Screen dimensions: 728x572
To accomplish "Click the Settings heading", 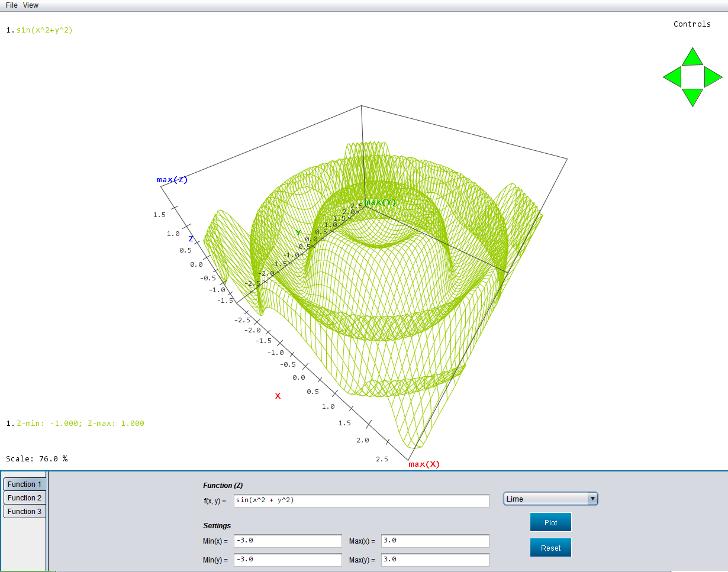I will 217,526.
